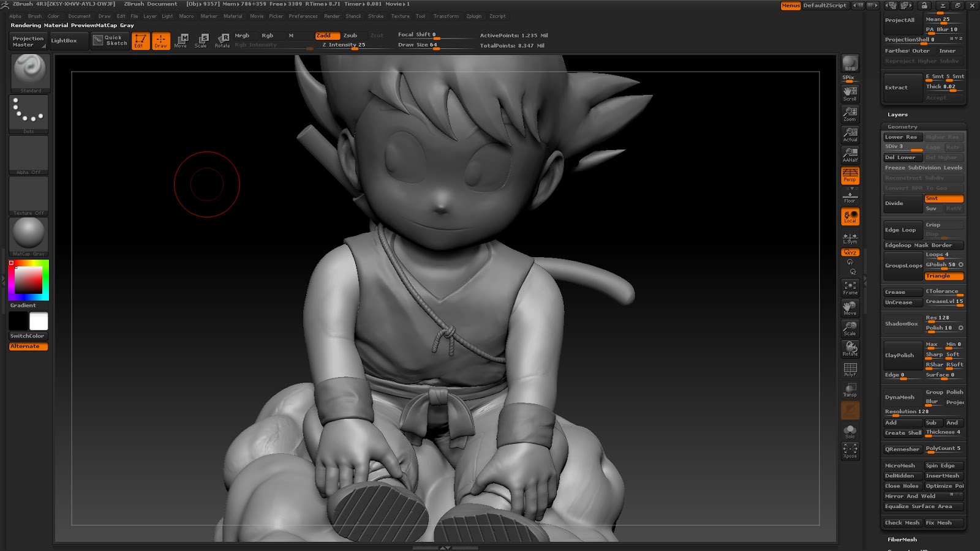
Task: Collapse the Geometry subpalette
Action: pyautogui.click(x=902, y=127)
